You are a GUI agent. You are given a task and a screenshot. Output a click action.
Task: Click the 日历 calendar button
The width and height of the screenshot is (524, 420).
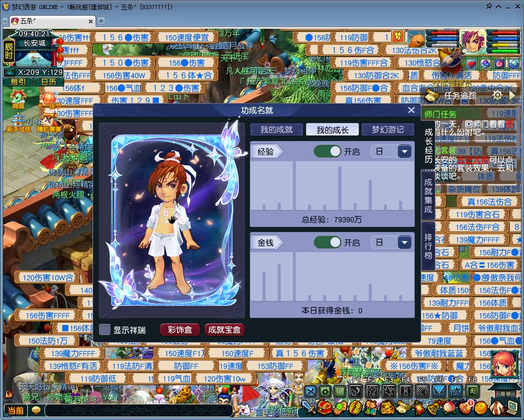coord(49,82)
